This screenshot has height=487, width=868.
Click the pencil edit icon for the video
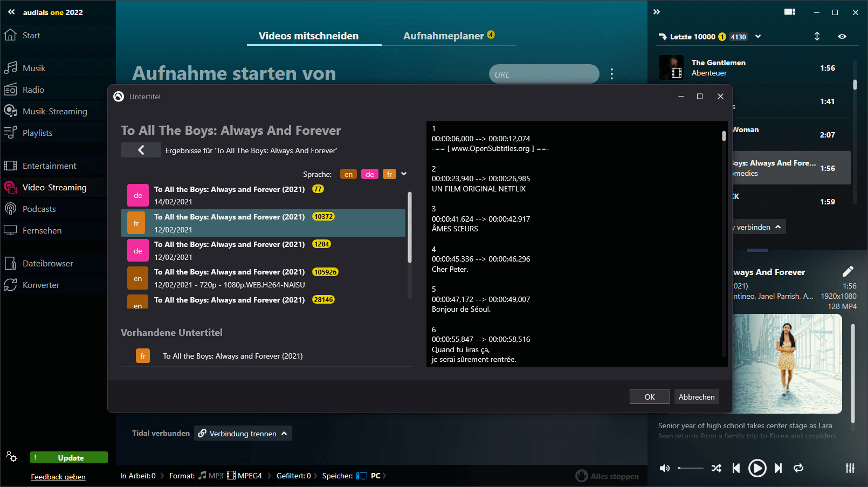(x=848, y=271)
